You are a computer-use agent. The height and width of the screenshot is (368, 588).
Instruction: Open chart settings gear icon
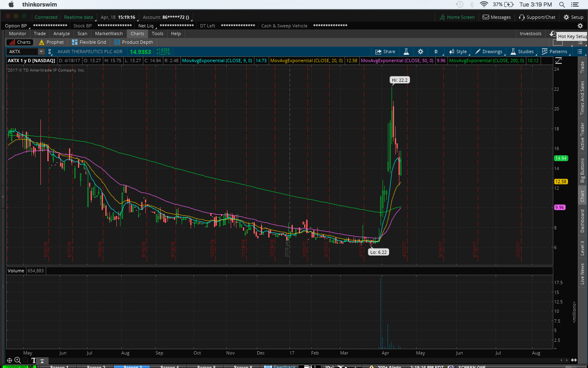(421, 52)
